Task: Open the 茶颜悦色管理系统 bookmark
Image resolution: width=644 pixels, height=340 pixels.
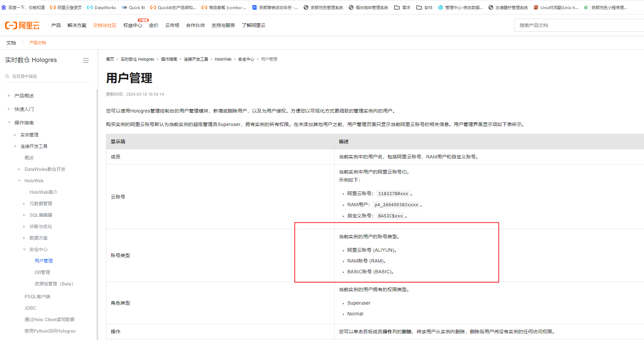Action: tap(323, 7)
